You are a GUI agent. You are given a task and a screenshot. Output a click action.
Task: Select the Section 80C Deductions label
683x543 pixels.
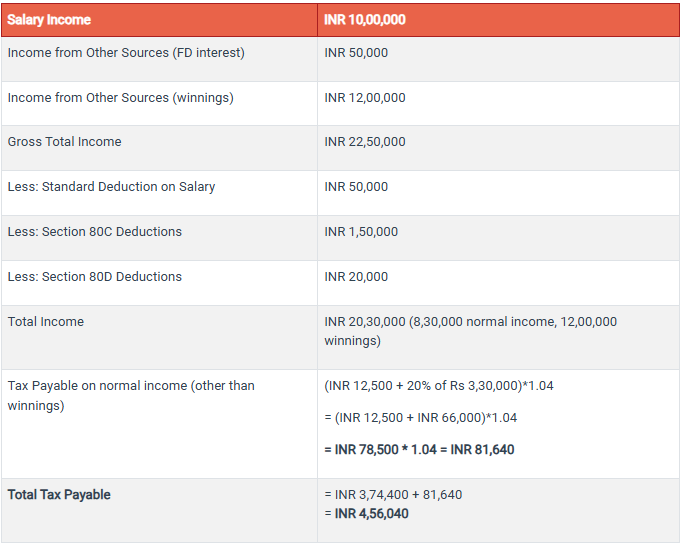click(95, 232)
